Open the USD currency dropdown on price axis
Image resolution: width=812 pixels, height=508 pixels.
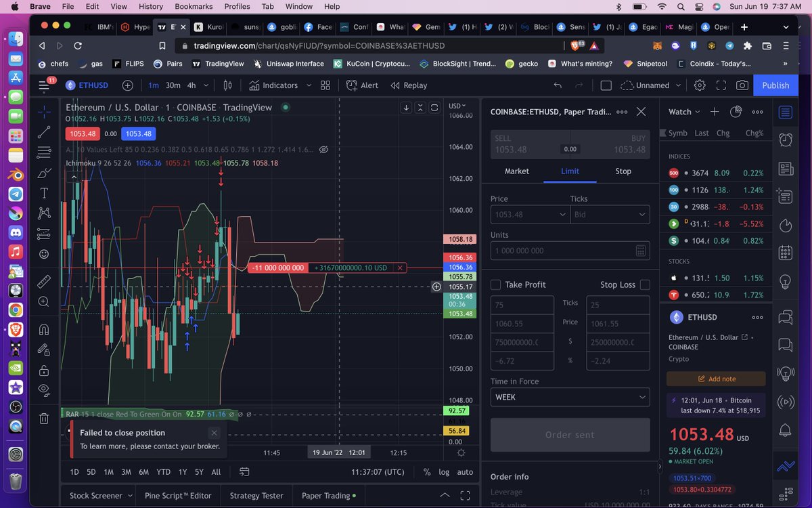coord(457,106)
